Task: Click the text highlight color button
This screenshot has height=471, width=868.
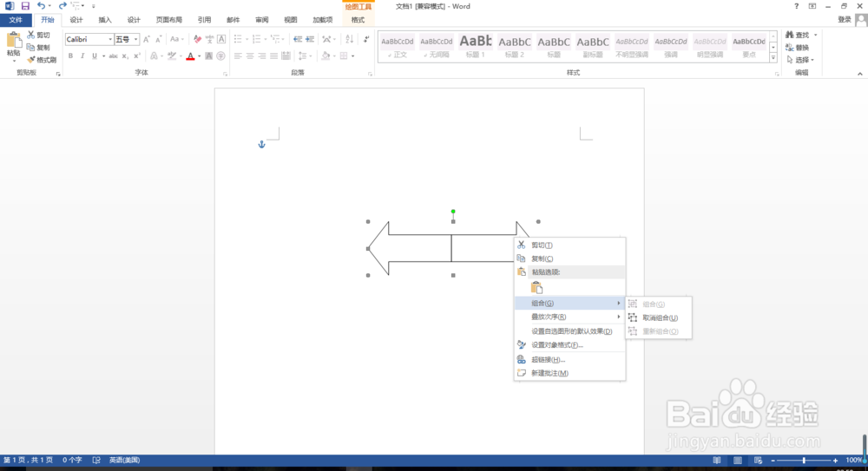Action: (172, 56)
